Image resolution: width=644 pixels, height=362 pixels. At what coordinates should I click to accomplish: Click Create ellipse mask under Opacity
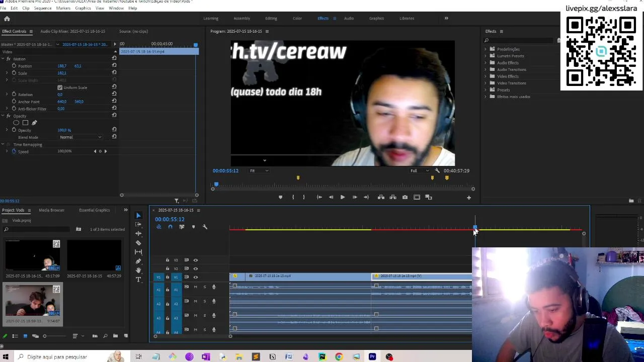tap(16, 123)
